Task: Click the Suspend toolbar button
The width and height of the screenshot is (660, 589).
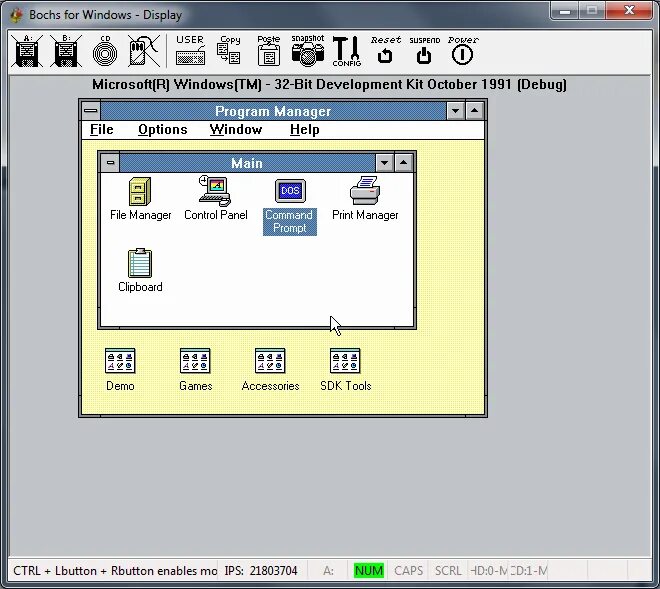Action: (x=424, y=50)
